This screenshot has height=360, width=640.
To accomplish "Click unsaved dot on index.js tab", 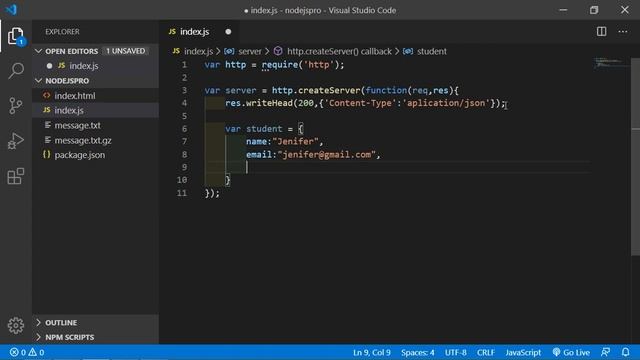I will (228, 31).
